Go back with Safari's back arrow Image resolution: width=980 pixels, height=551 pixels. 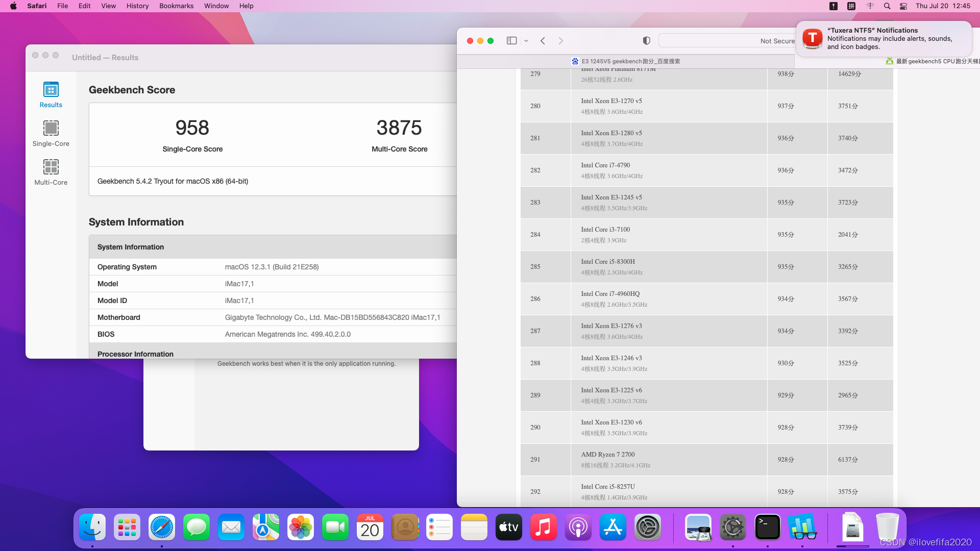click(543, 41)
